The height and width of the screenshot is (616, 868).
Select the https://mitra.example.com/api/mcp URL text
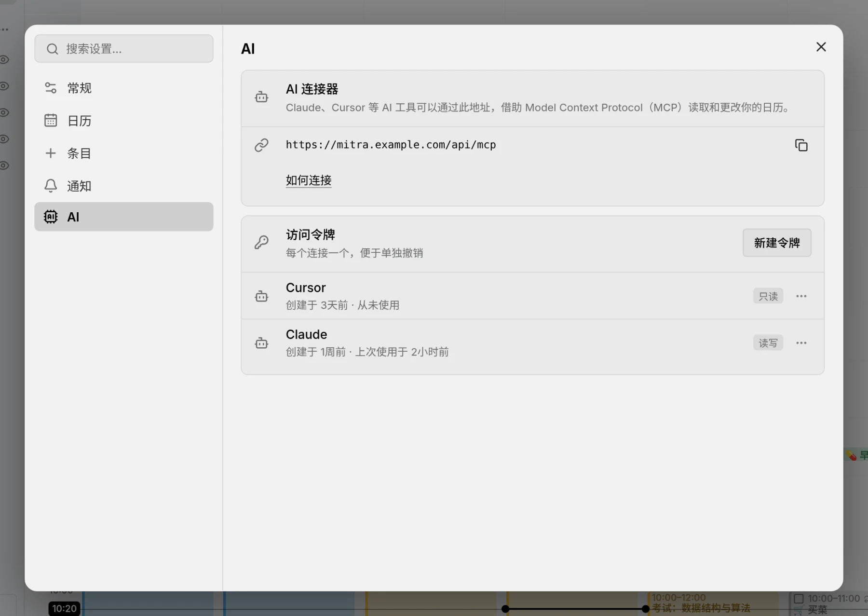tap(391, 145)
